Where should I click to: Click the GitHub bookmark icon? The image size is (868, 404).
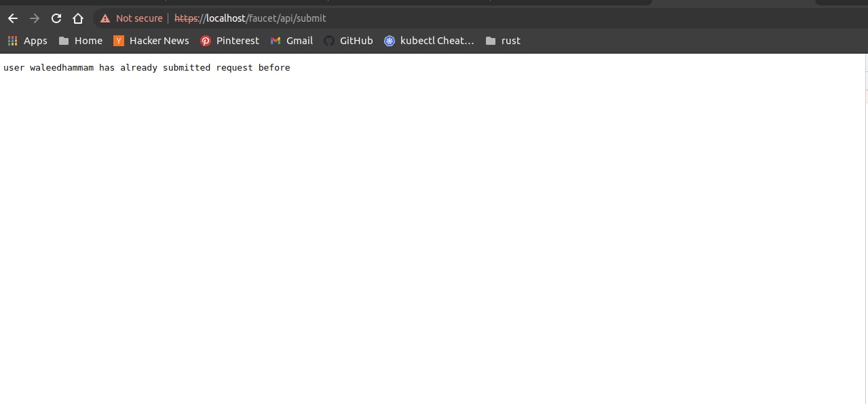328,41
